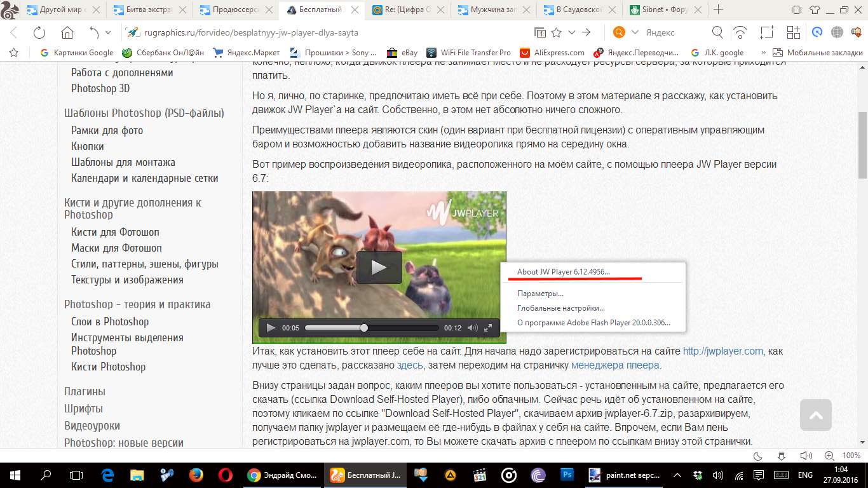Open "Слои в Photoshop" sidebar link
Viewport: 868px width, 488px height.
coord(110,322)
